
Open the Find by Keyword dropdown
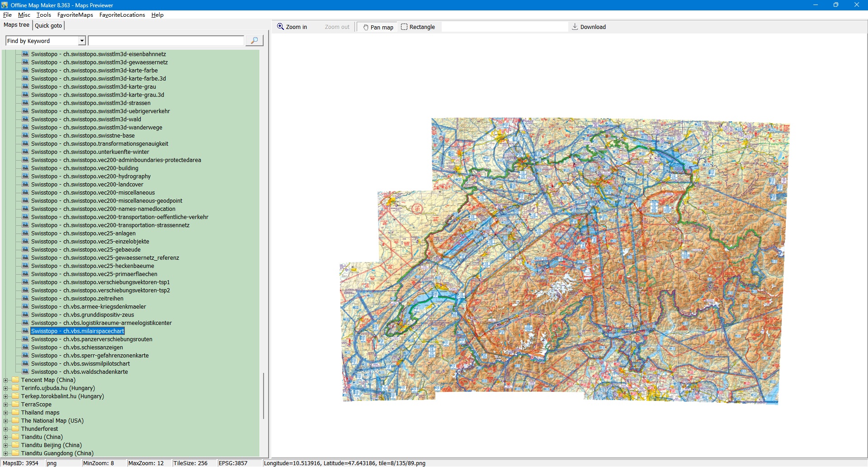[82, 41]
